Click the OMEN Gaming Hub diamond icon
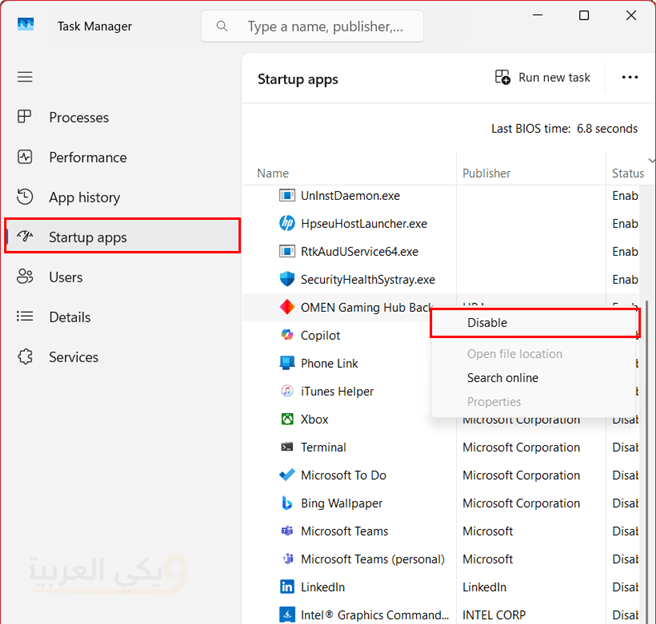This screenshot has width=656, height=624. click(x=287, y=307)
